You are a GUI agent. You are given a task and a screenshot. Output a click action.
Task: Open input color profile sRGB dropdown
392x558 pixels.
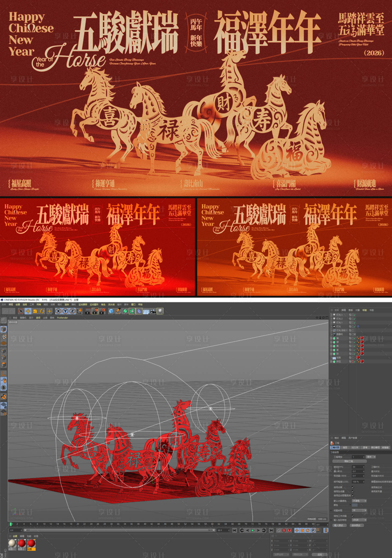(359, 520)
